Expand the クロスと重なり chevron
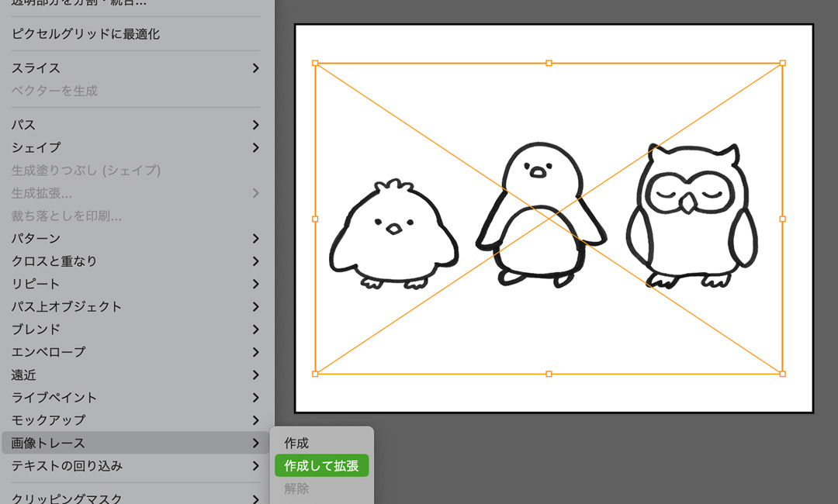Image resolution: width=838 pixels, height=504 pixels. [x=255, y=261]
